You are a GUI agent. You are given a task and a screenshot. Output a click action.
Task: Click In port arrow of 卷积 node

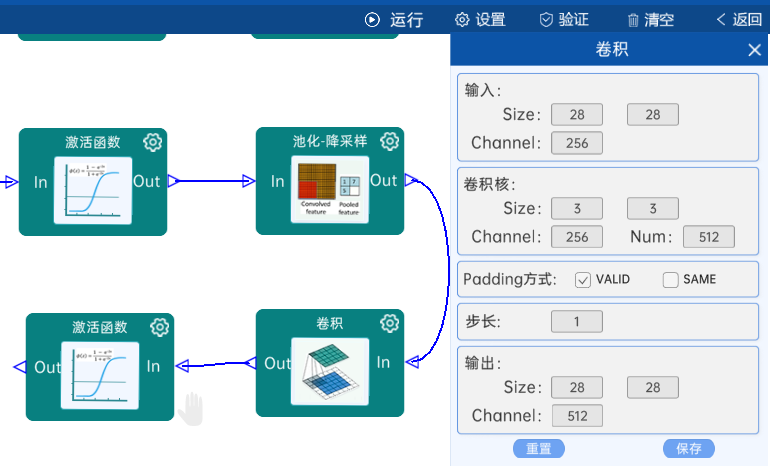click(x=412, y=362)
